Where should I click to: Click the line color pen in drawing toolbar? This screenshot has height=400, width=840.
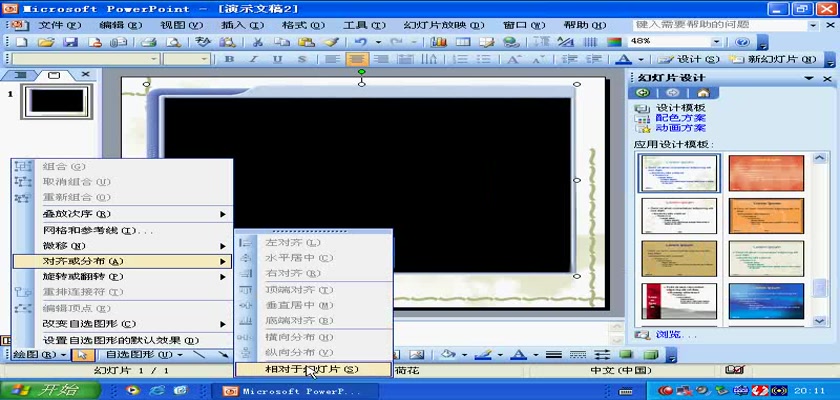click(x=483, y=354)
